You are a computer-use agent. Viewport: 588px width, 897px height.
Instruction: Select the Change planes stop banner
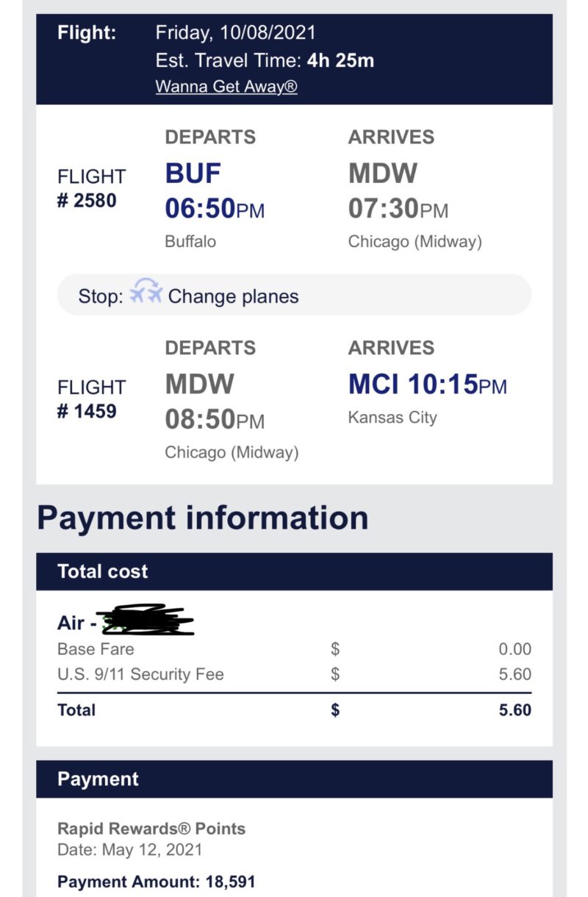(294, 295)
